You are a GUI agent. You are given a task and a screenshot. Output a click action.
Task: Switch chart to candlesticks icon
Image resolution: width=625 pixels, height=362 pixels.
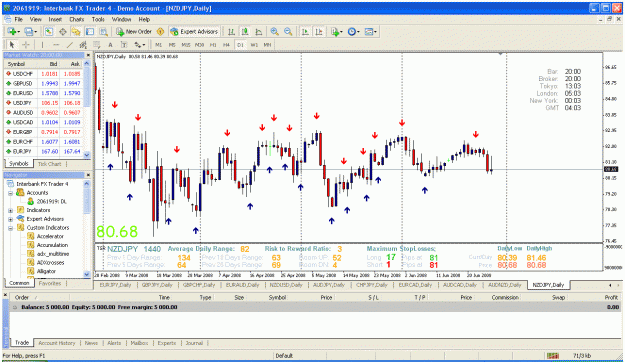245,31
